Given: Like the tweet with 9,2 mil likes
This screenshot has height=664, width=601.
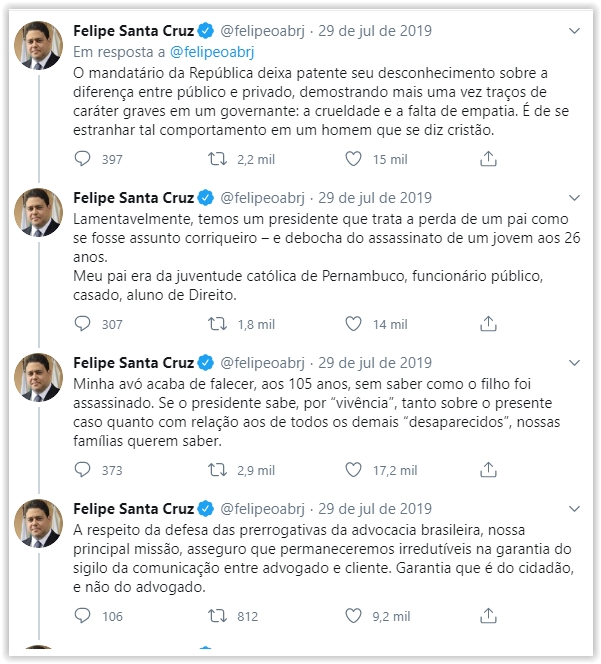Looking at the screenshot, I should coord(352,616).
